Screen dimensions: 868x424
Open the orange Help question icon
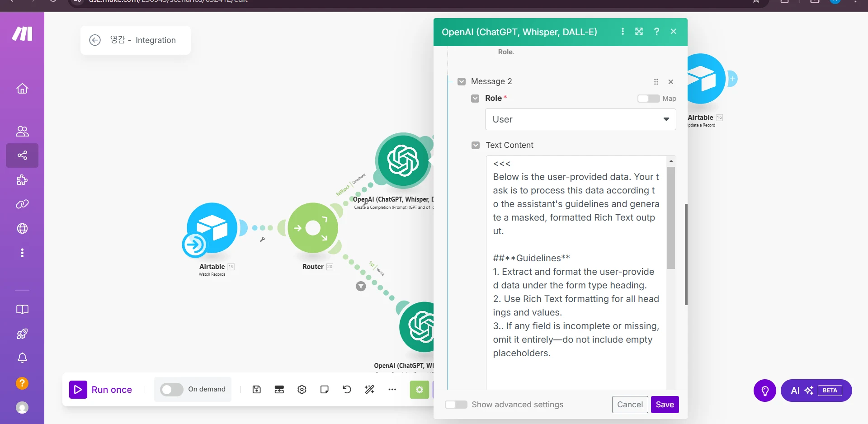pyautogui.click(x=22, y=383)
